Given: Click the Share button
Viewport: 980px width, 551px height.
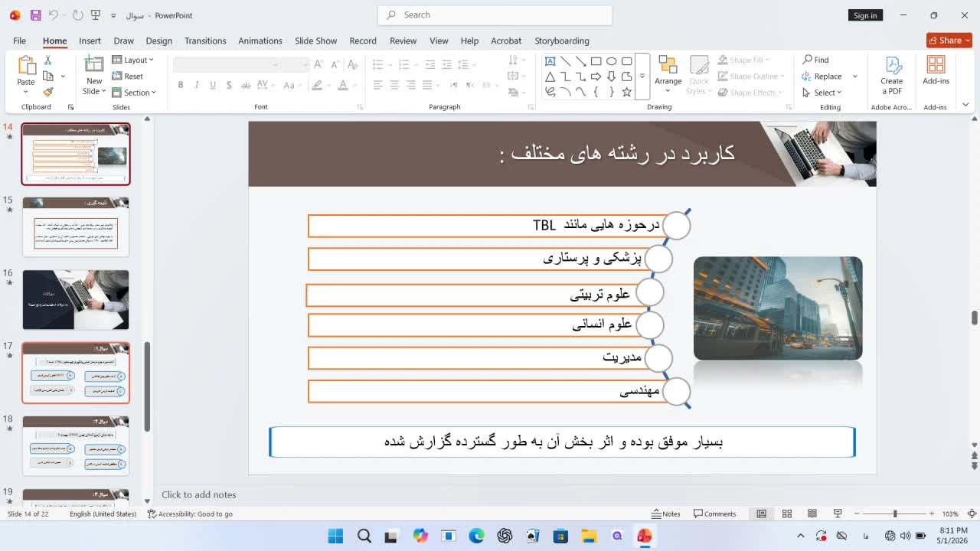Looking at the screenshot, I should click(949, 41).
